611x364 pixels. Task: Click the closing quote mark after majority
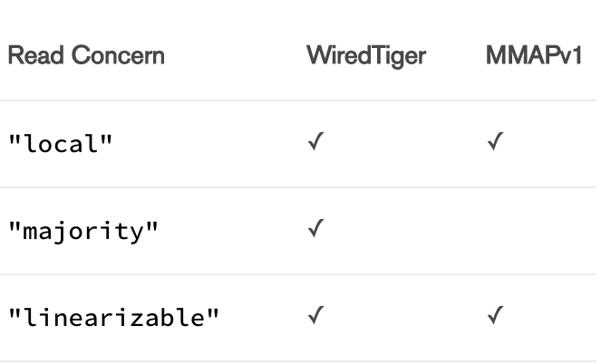coord(153,228)
